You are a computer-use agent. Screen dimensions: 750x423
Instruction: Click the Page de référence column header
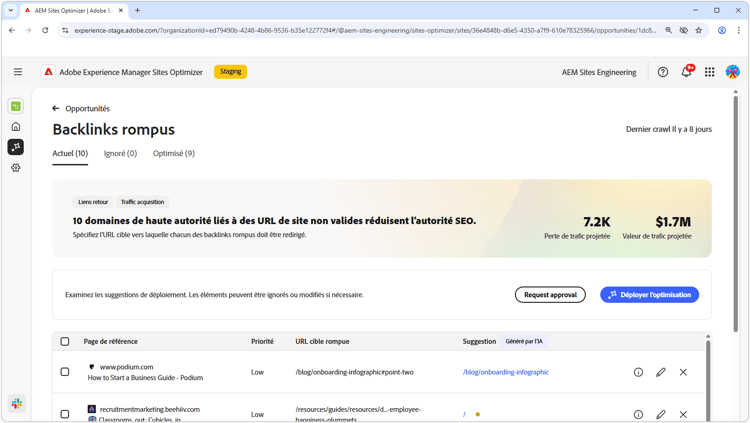pos(110,341)
